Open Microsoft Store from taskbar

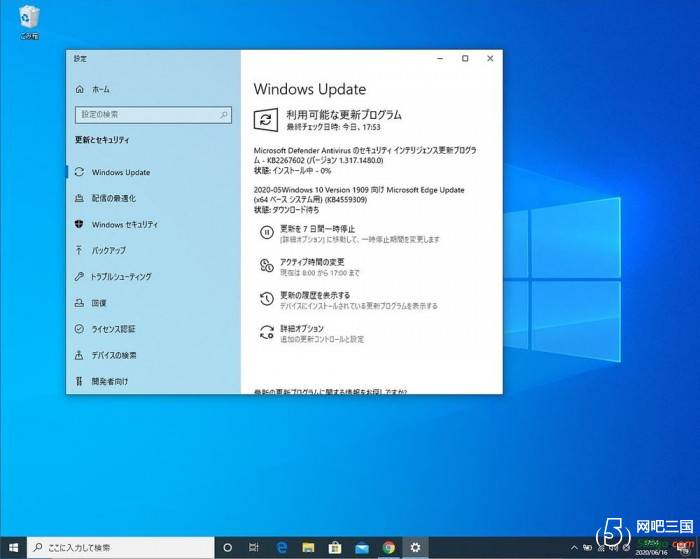(x=335, y=547)
